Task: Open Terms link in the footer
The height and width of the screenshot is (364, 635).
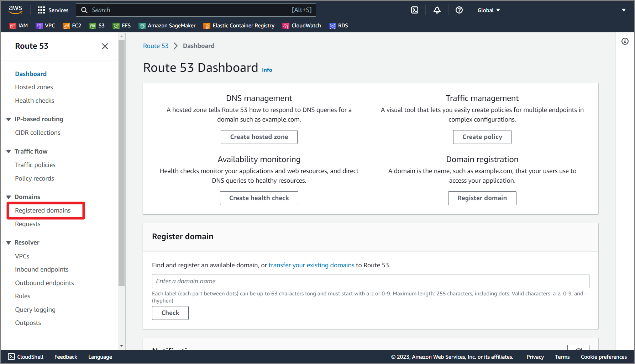Action: coord(562,357)
